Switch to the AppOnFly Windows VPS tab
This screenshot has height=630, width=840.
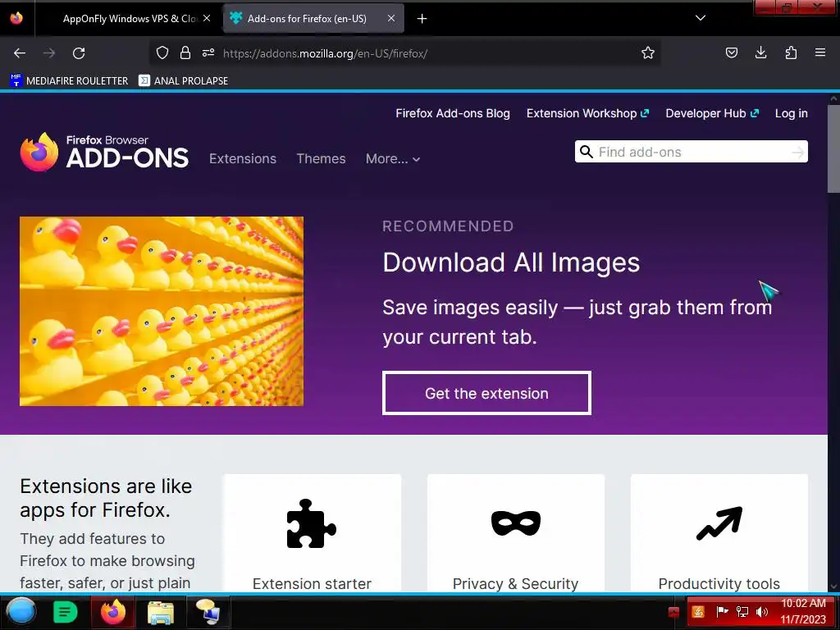(129, 19)
